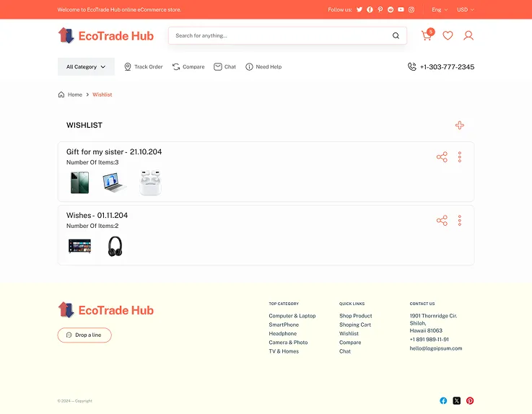
Task: Select Compare in navigation bar
Action: 188,67
